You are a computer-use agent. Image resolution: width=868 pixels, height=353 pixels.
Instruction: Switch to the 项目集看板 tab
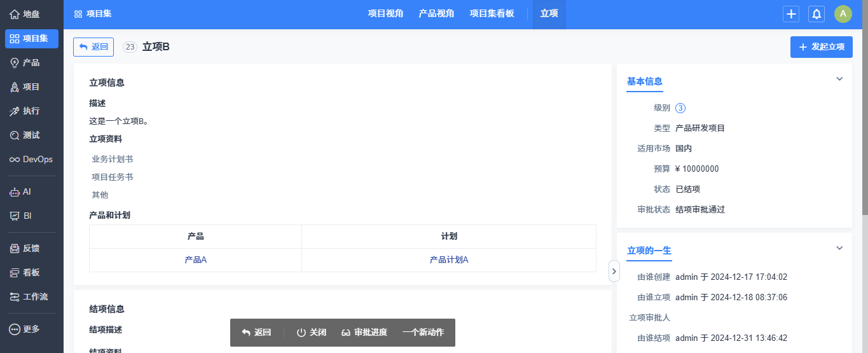pyautogui.click(x=492, y=13)
